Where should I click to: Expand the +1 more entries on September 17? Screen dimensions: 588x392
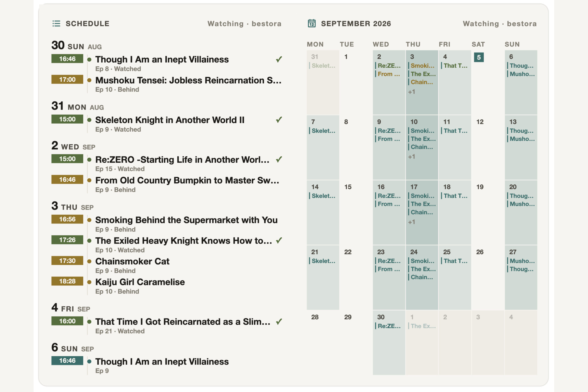point(412,222)
